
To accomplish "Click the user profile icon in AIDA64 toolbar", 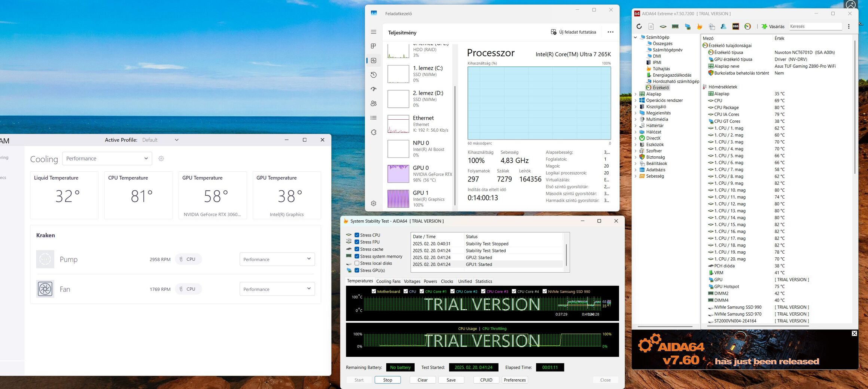I will (724, 27).
